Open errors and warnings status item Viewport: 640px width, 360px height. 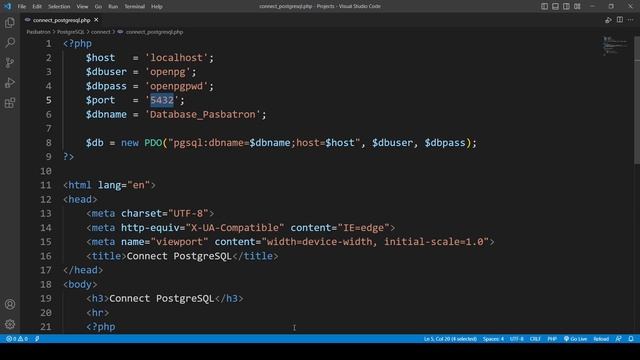(x=17, y=339)
